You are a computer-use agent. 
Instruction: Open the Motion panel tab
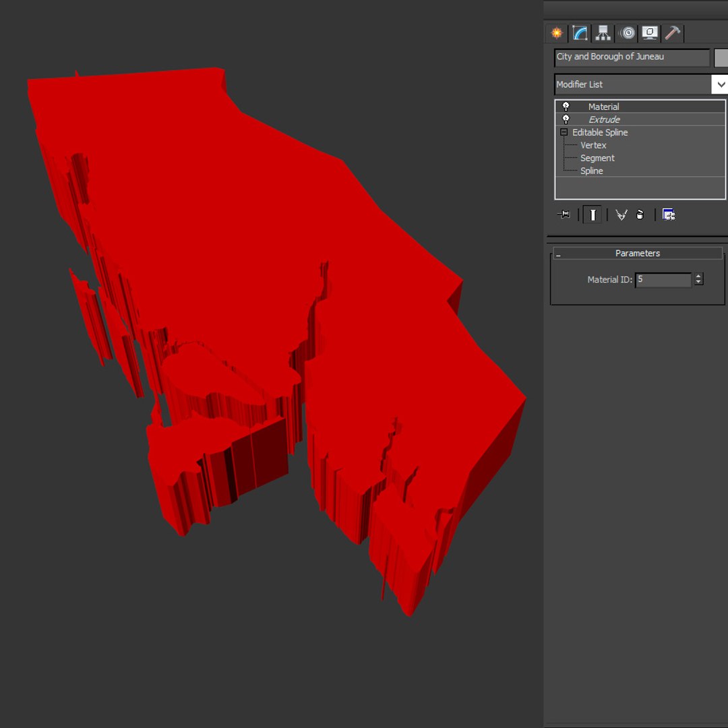(x=628, y=33)
